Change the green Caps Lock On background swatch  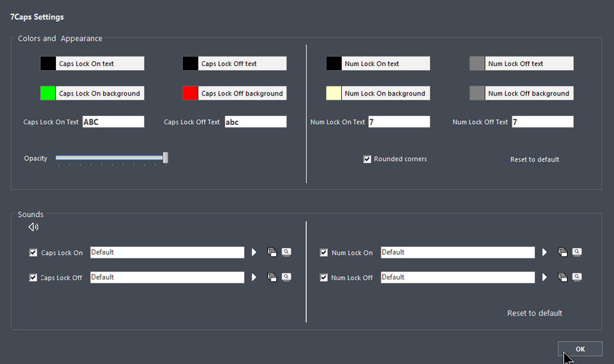(48, 93)
